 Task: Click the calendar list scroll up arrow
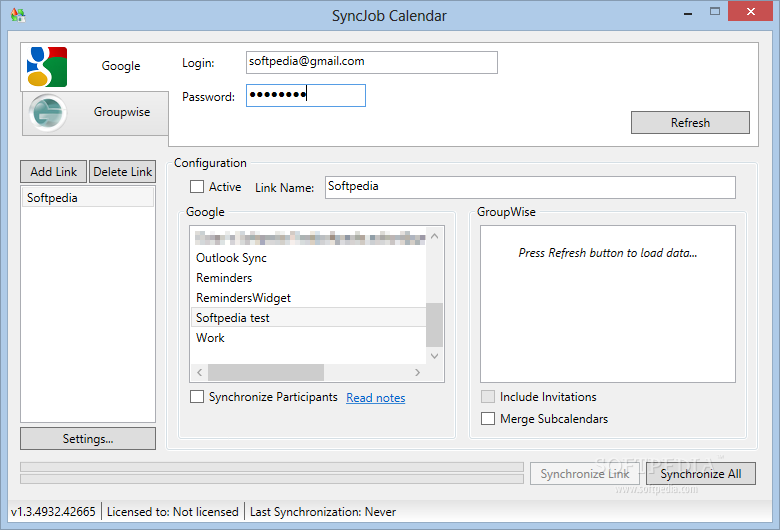coord(434,236)
